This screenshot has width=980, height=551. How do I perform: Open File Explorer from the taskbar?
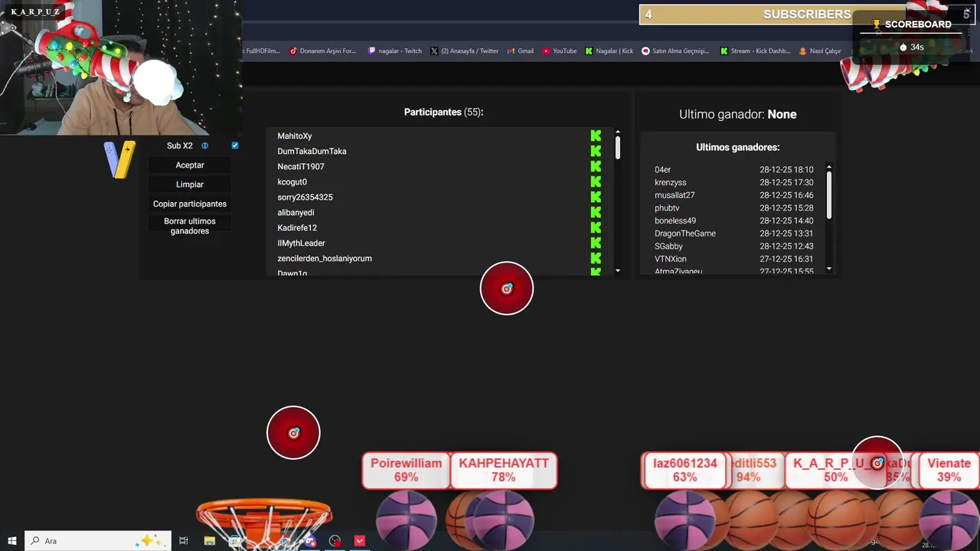coord(209,541)
